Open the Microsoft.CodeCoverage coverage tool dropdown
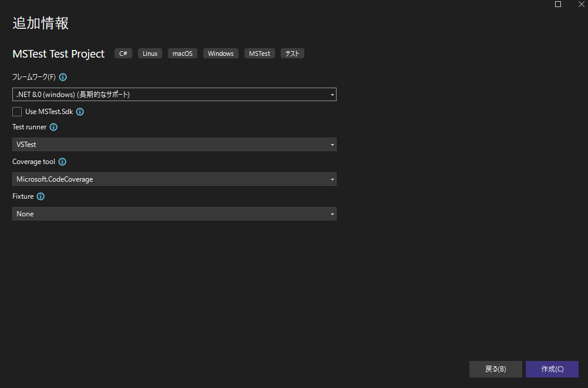The image size is (588, 388). click(174, 179)
